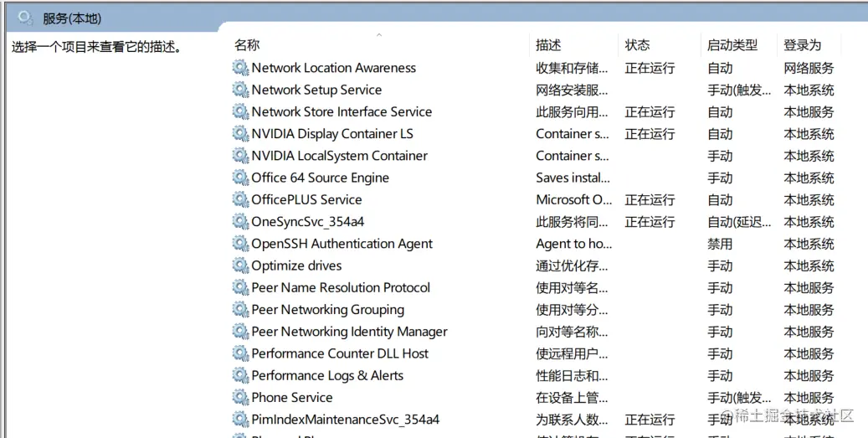
Task: Sort services by the 名称 column header
Action: pos(247,45)
